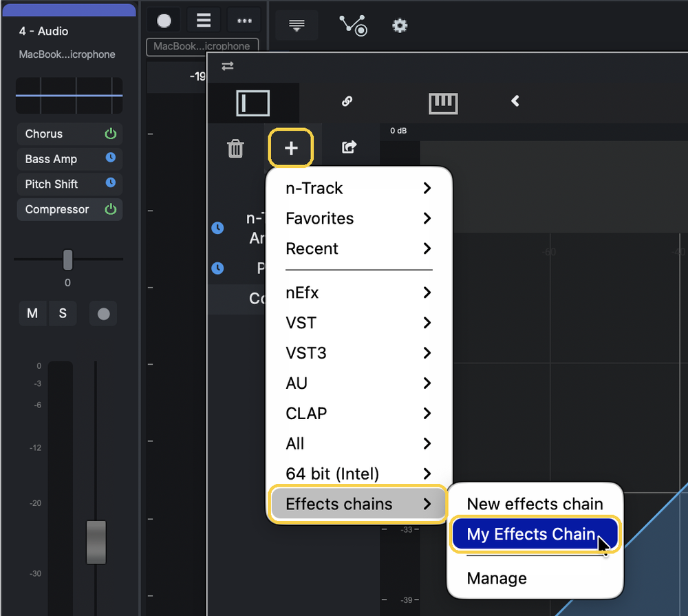
Task: Solo track with S button
Action: point(63,313)
